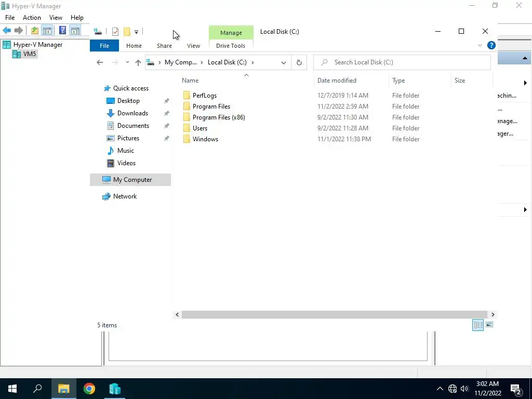Open Documents in navigation pane
532x399 pixels.
point(133,126)
